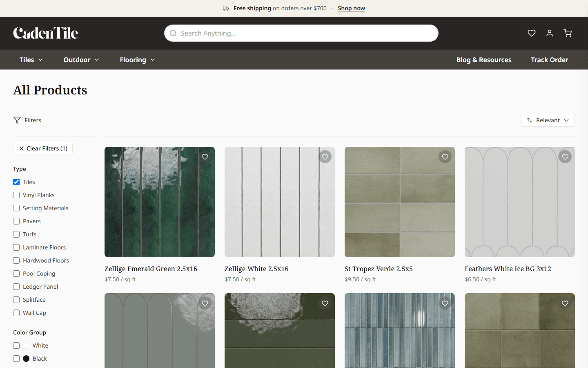588x368 pixels.
Task: Click the CadenTile logo
Action: tap(46, 33)
